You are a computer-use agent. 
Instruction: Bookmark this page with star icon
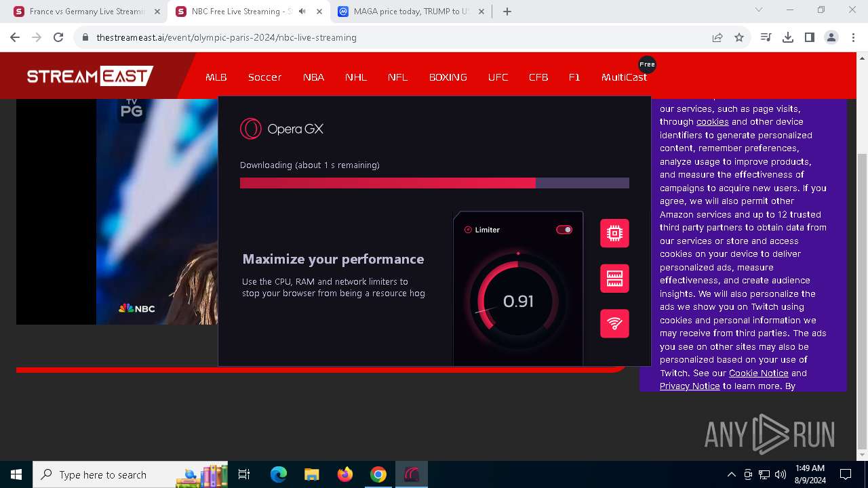point(739,37)
